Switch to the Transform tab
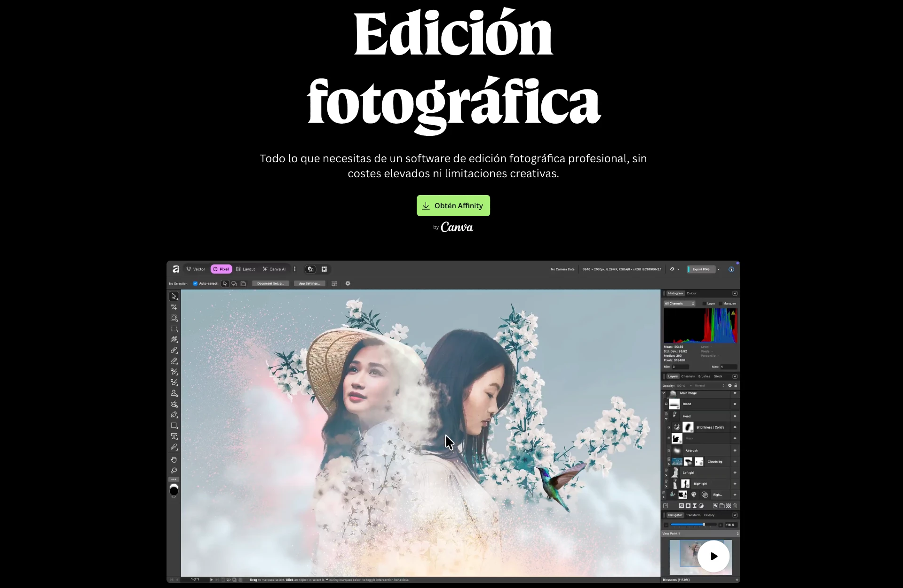The image size is (903, 588). (693, 515)
